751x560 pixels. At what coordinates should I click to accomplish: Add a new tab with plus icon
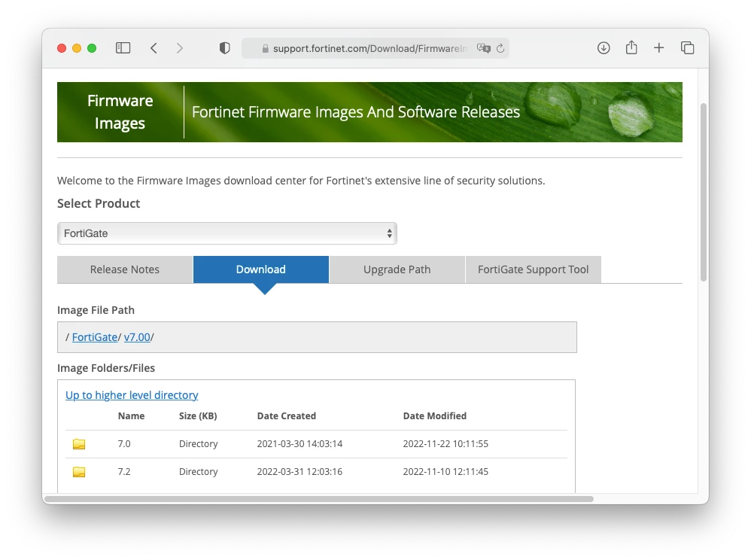[659, 48]
